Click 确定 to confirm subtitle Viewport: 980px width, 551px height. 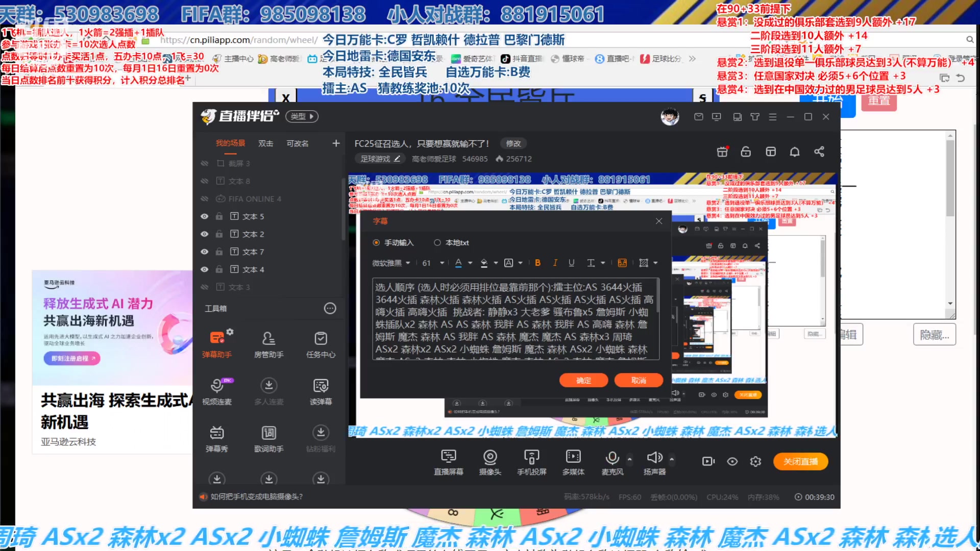[583, 381]
